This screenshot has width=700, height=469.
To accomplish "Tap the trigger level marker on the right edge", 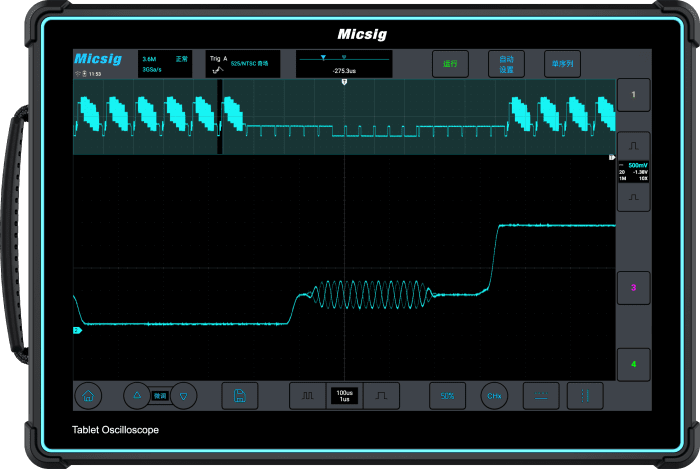I will [x=612, y=158].
